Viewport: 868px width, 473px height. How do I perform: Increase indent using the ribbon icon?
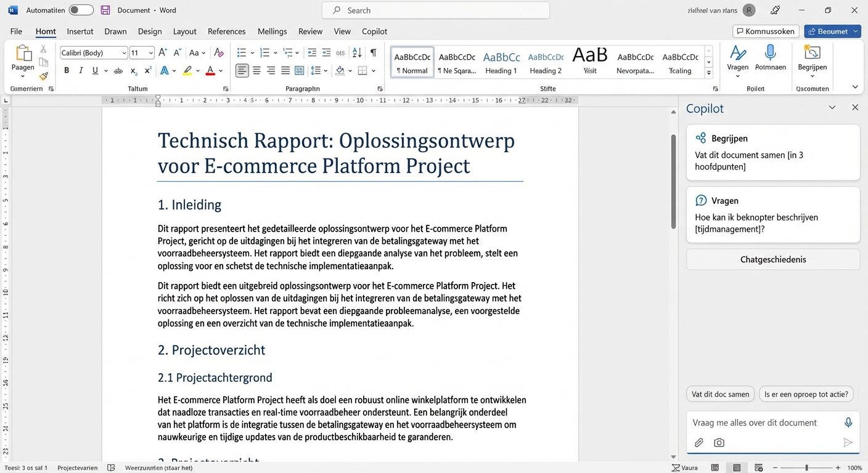click(x=325, y=52)
